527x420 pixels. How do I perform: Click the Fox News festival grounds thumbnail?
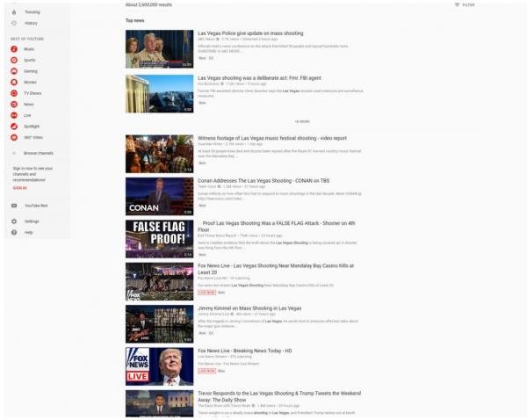(x=159, y=281)
